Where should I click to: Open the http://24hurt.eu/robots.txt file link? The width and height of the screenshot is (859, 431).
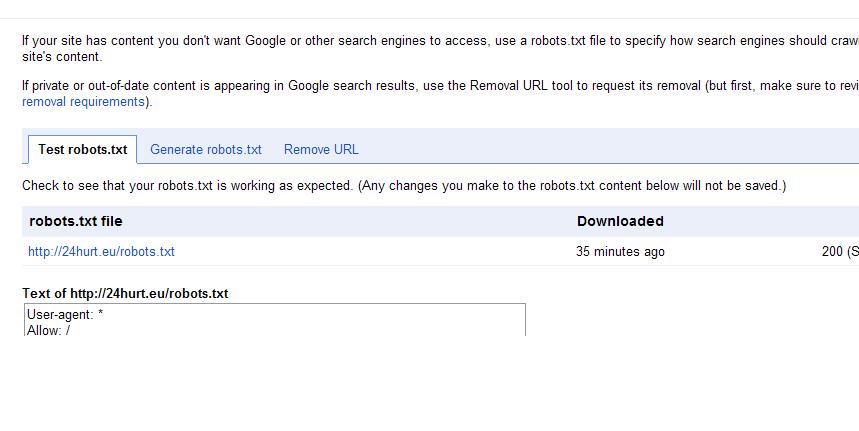pos(101,252)
